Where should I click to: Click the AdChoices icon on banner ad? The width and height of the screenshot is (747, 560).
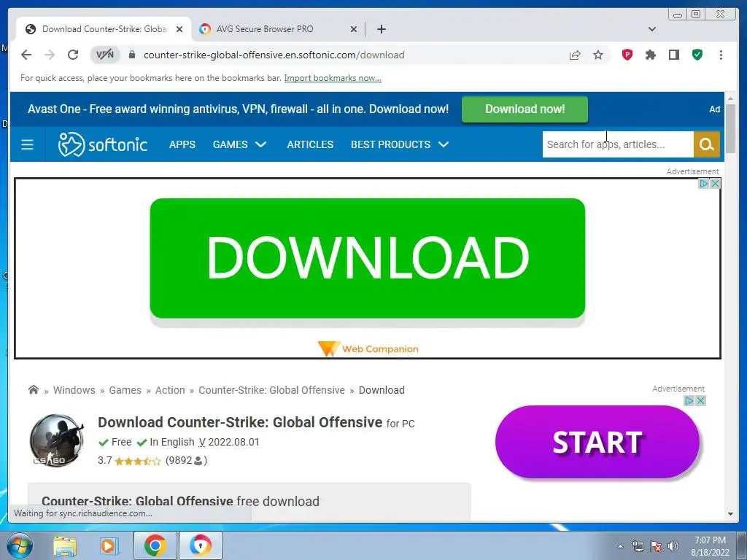point(704,183)
